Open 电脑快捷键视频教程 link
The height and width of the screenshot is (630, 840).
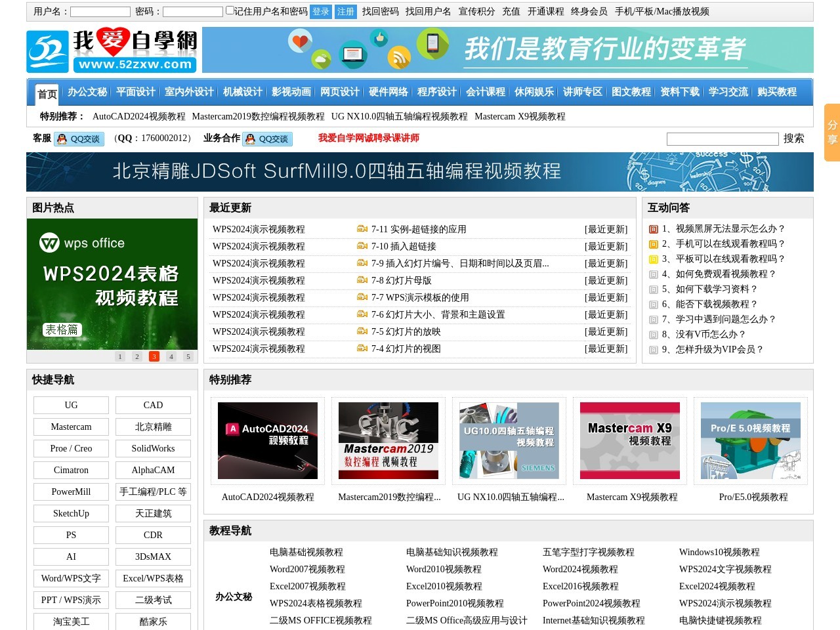click(721, 620)
